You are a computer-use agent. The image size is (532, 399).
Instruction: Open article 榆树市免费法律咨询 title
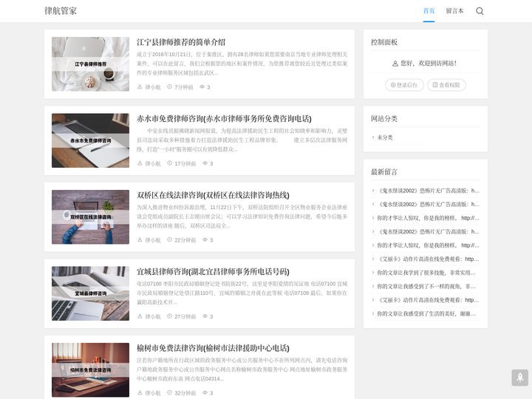coord(213,348)
